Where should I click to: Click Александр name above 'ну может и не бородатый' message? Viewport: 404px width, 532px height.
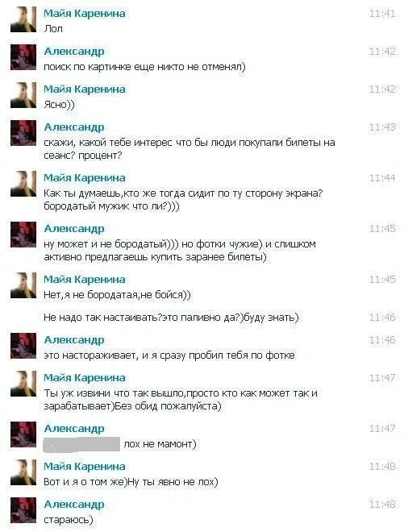[74, 229]
